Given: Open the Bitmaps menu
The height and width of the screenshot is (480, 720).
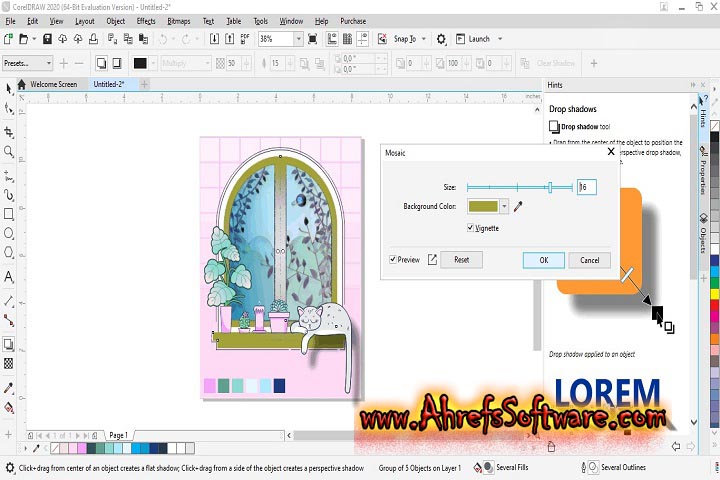Looking at the screenshot, I should 179,21.
